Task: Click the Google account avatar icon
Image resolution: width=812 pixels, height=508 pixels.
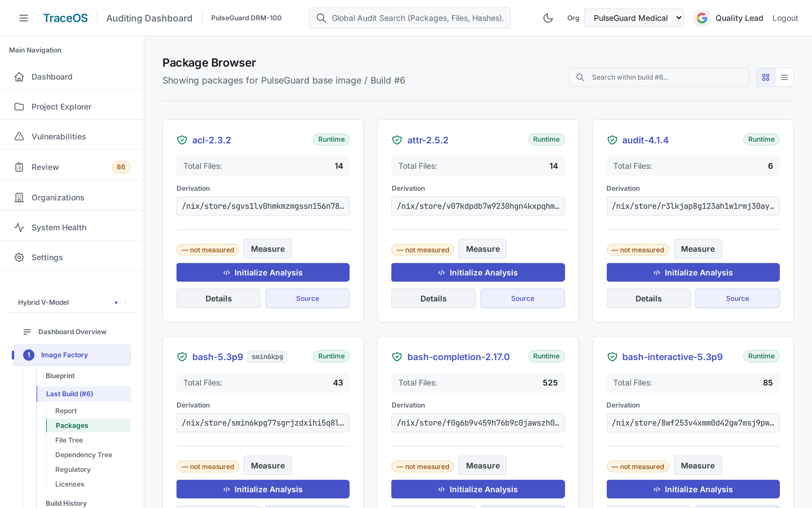Action: coord(701,18)
